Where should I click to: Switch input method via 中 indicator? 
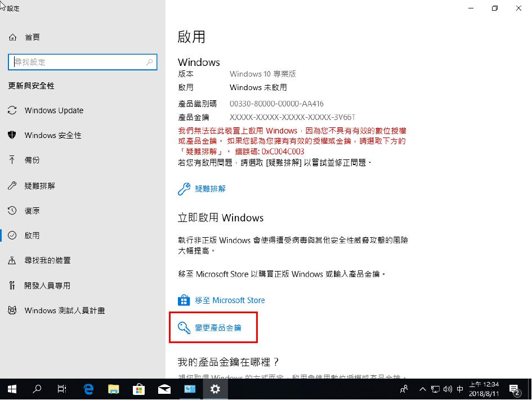460,389
